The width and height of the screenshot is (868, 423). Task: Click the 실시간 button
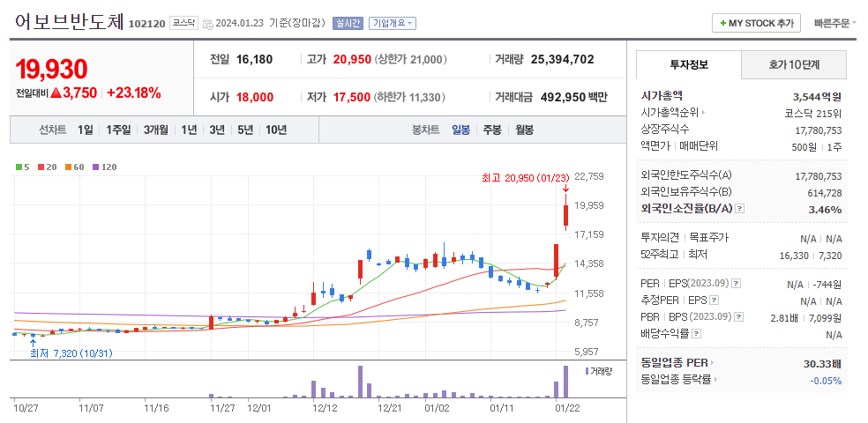[348, 23]
